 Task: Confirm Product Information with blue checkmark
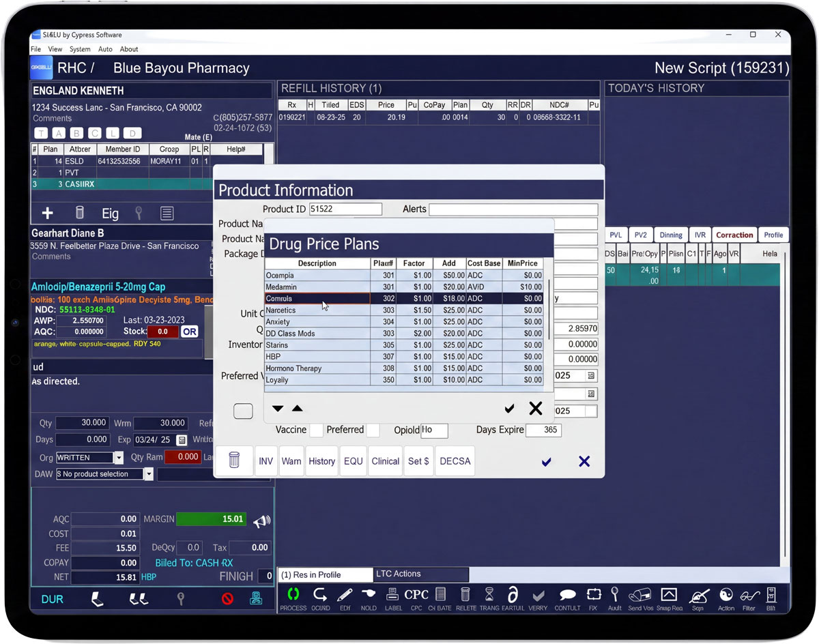(x=546, y=462)
